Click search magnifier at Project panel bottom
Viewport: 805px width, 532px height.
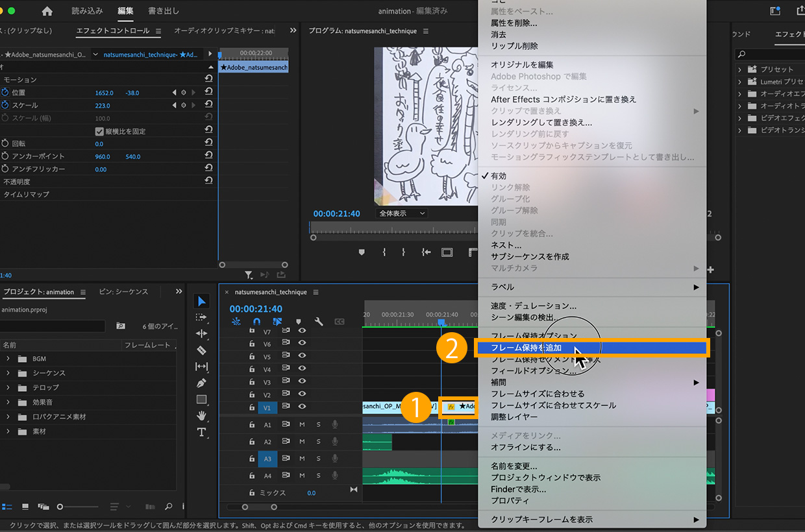[x=168, y=507]
